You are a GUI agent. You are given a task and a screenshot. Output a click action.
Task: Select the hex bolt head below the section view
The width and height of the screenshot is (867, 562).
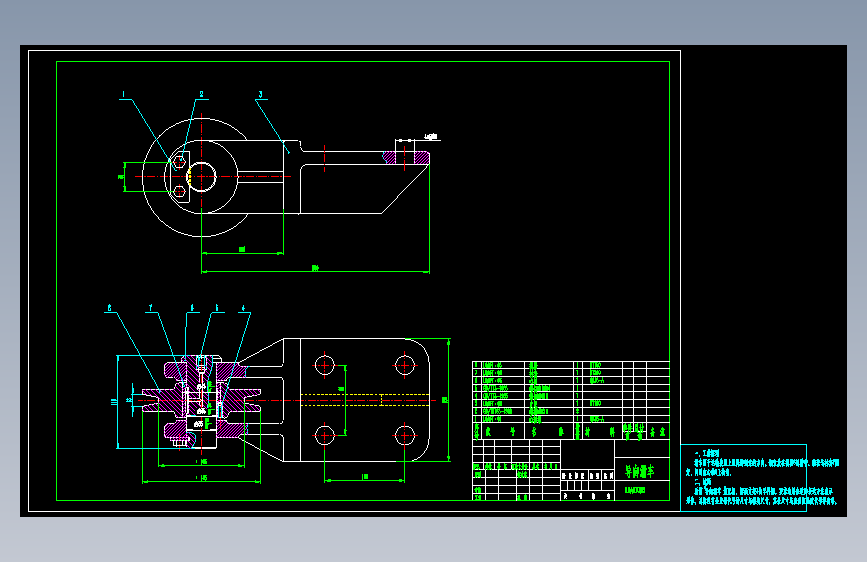point(180,442)
